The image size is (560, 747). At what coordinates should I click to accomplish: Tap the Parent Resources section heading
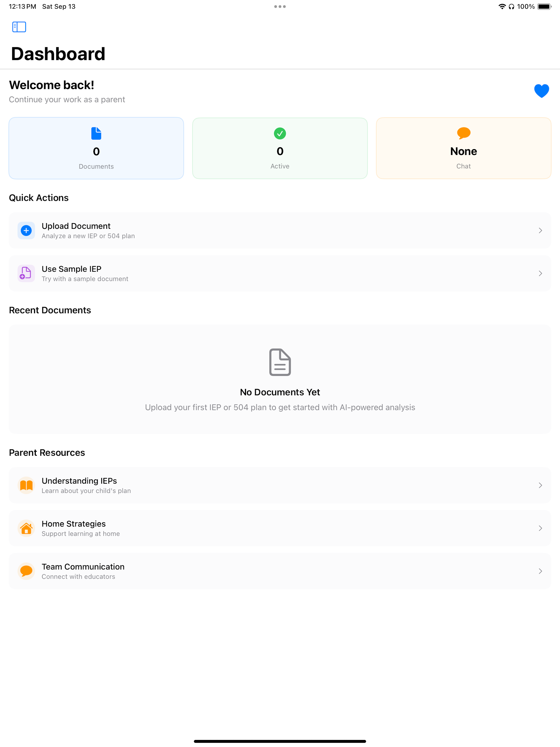pyautogui.click(x=47, y=452)
